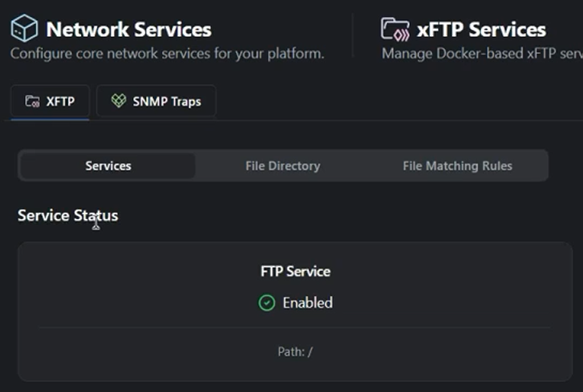The image size is (583, 392).
Task: Click the divider line inside the FTP Service card
Action: click(x=295, y=327)
